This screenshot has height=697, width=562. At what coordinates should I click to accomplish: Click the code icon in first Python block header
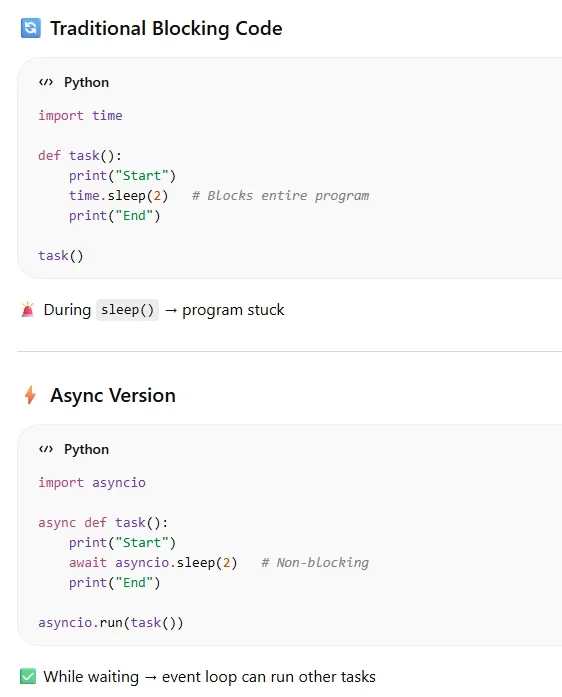pos(46,82)
